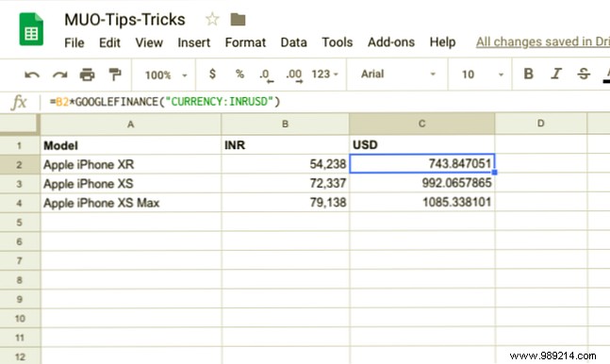Select the Paint format tool
The image size is (610, 364).
[115, 74]
